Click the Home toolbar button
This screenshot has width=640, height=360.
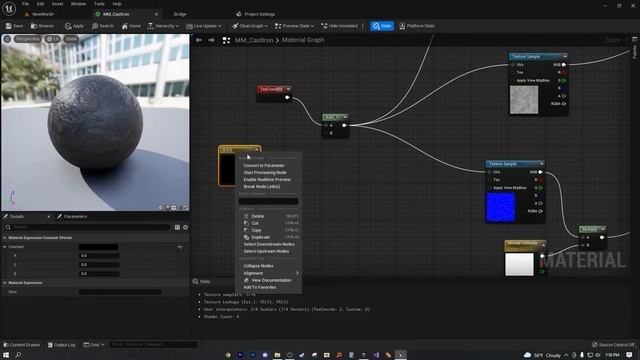coord(131,26)
